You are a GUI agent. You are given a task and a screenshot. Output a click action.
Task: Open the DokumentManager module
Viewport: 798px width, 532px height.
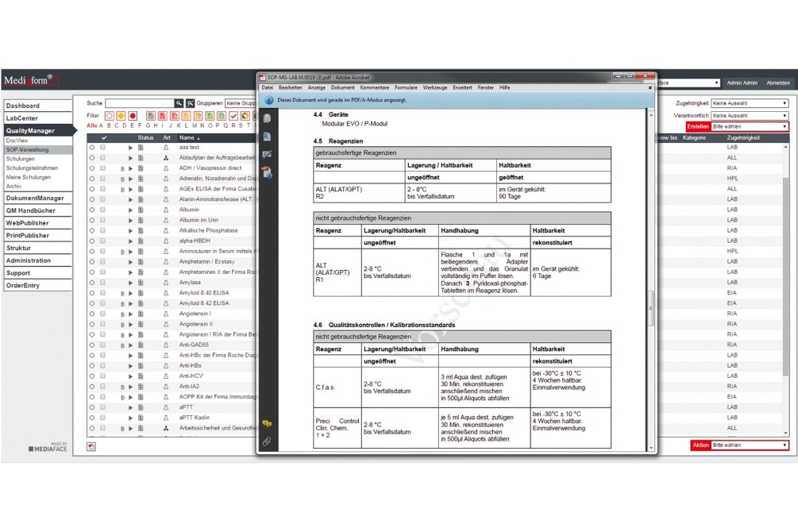(38, 198)
